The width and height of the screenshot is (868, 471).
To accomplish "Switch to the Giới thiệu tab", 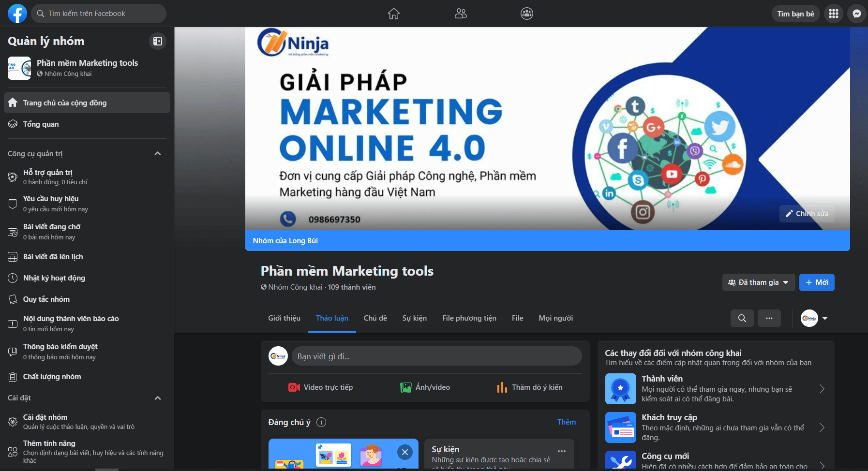I will click(x=284, y=318).
